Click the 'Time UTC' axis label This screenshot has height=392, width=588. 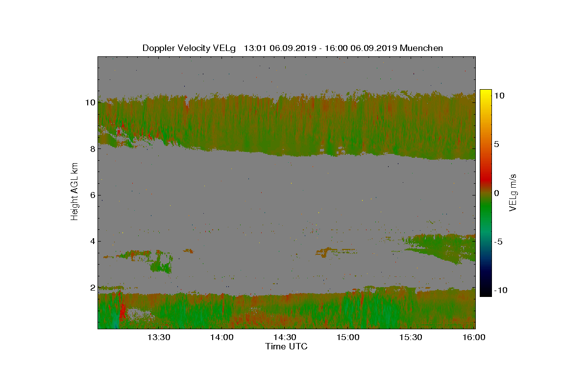[286, 346]
